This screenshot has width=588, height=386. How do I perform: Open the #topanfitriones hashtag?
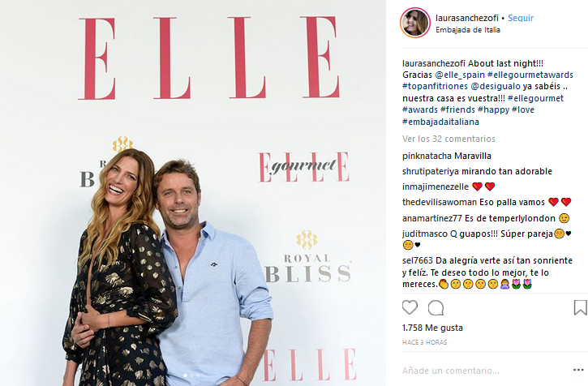click(x=435, y=86)
